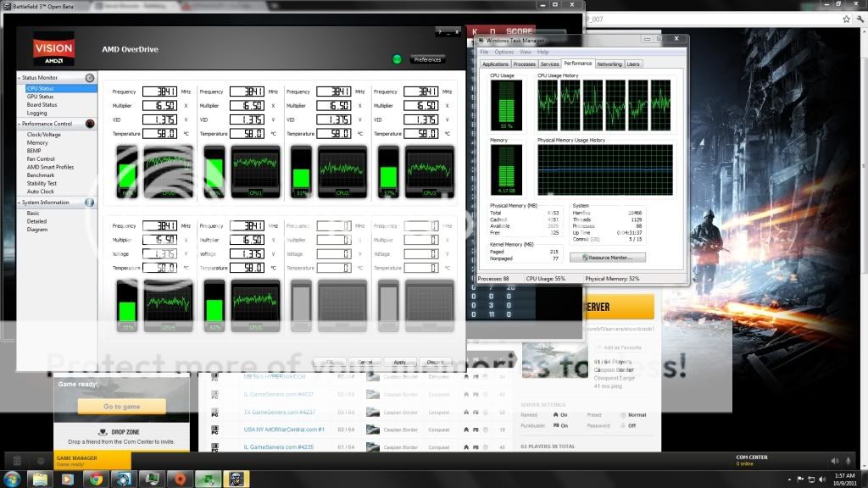Click the AMD Vision logo
Viewport: 868px width, 488px height.
[x=53, y=48]
